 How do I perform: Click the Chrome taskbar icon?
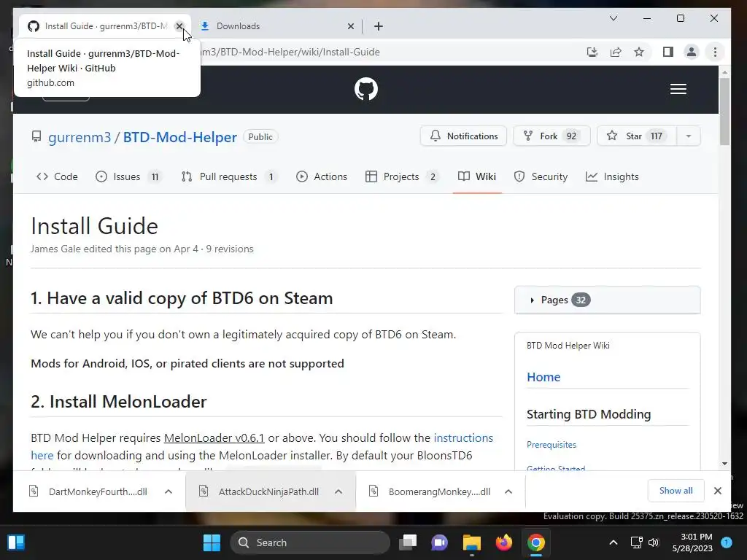pos(536,542)
